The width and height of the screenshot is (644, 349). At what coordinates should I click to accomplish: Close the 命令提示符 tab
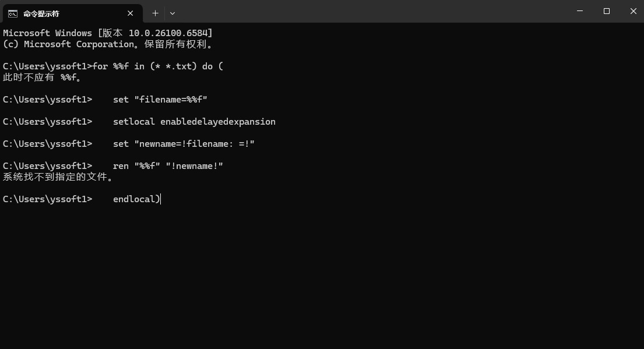(x=131, y=13)
